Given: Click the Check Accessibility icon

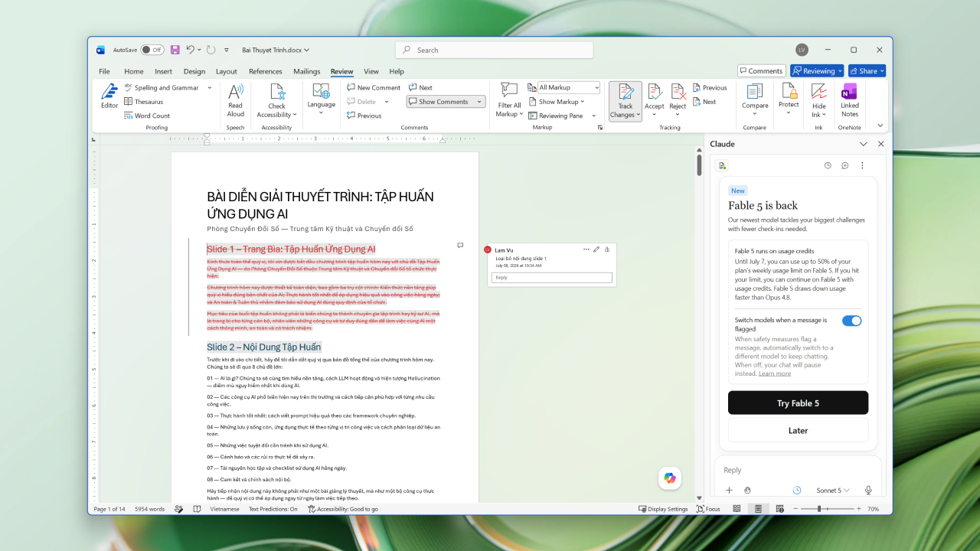Looking at the screenshot, I should tap(277, 92).
